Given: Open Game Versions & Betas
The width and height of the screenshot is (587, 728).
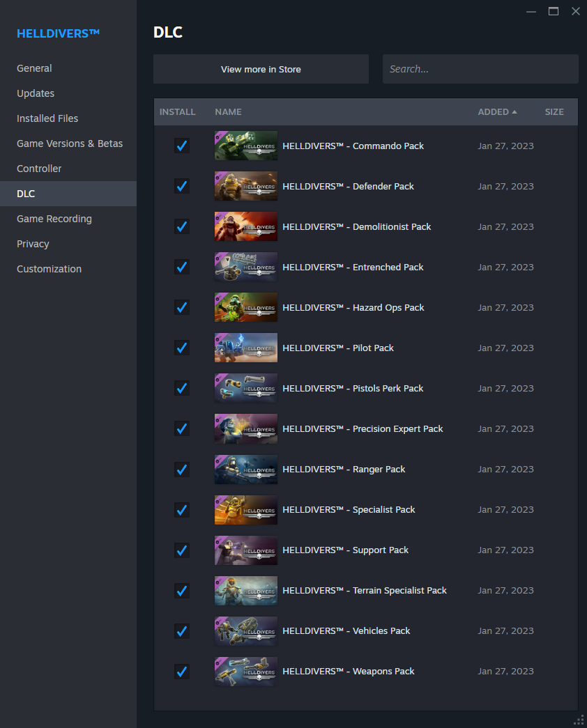Looking at the screenshot, I should 68,144.
